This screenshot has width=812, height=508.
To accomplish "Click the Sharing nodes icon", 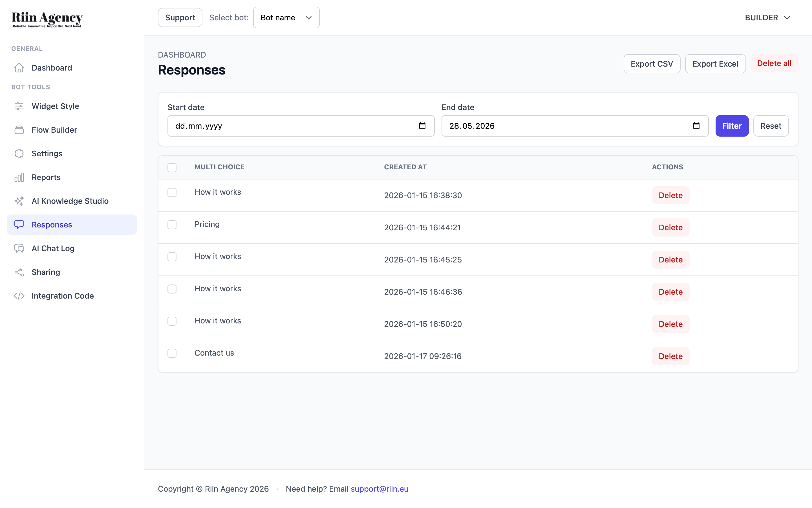I will (19, 272).
